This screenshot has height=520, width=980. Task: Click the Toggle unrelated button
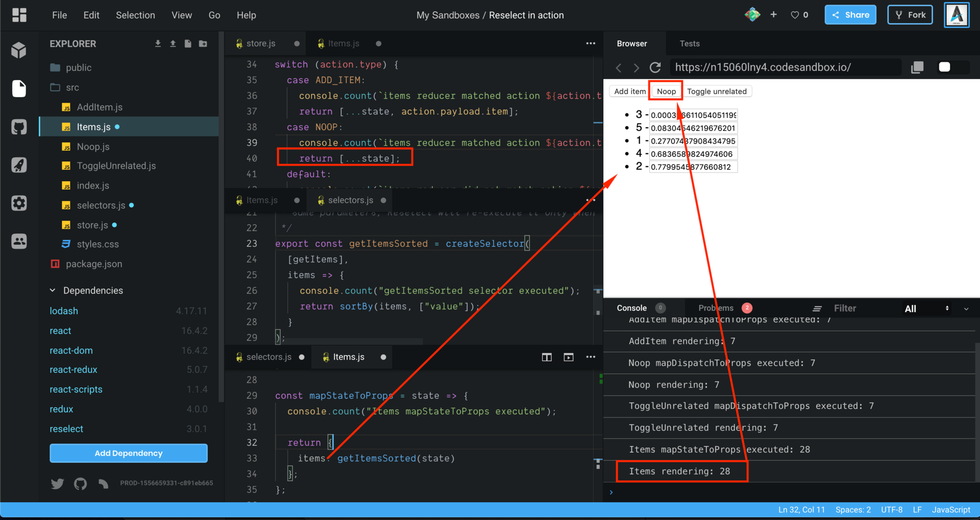click(717, 91)
